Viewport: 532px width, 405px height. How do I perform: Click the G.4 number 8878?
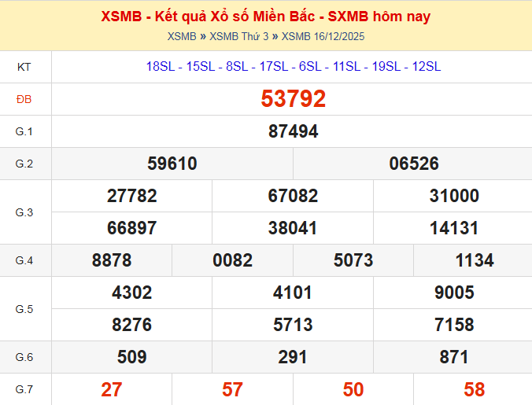[112, 260]
